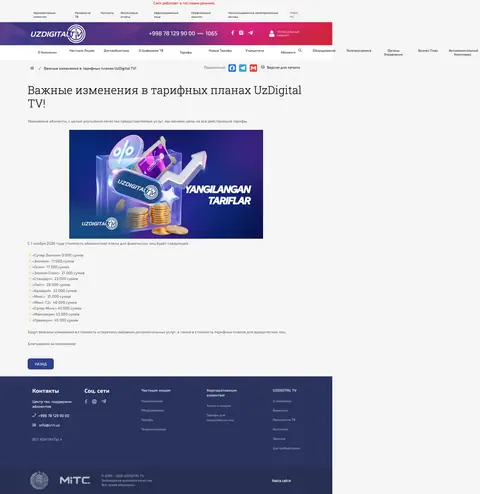
Task: Click the search magnifier icon in navigation
Action: [x=300, y=50]
